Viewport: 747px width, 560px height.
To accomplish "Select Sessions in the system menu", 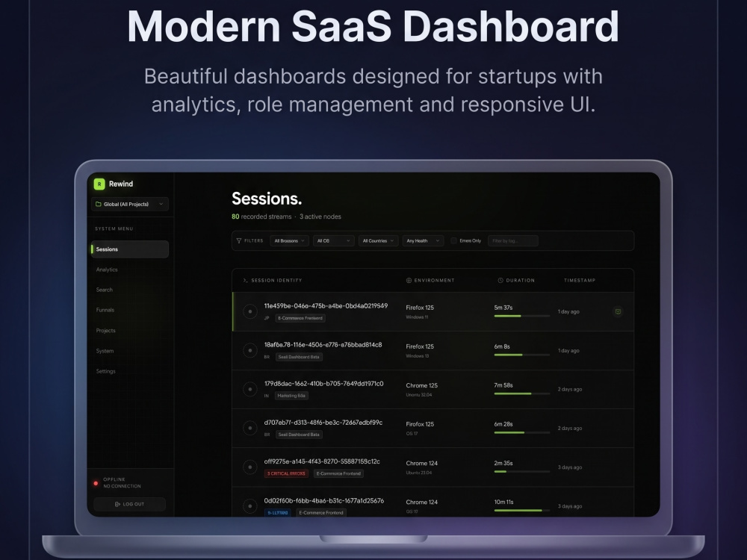I will pos(129,249).
